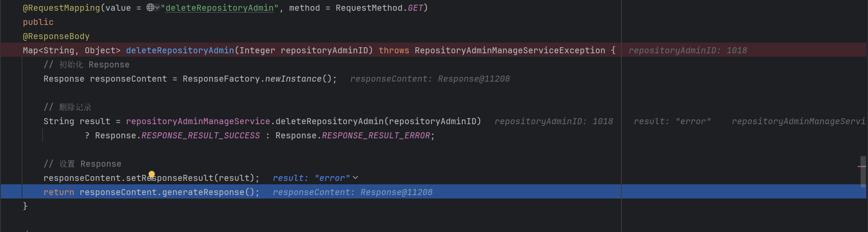This screenshot has width=868, height=232.
Task: Click the return keyword on the highlighted line
Action: pos(59,192)
